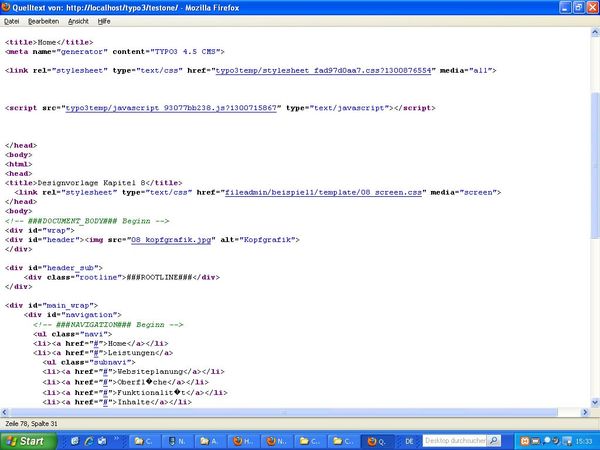
Task: Click the # link before Inhalte
Action: click(x=105, y=402)
